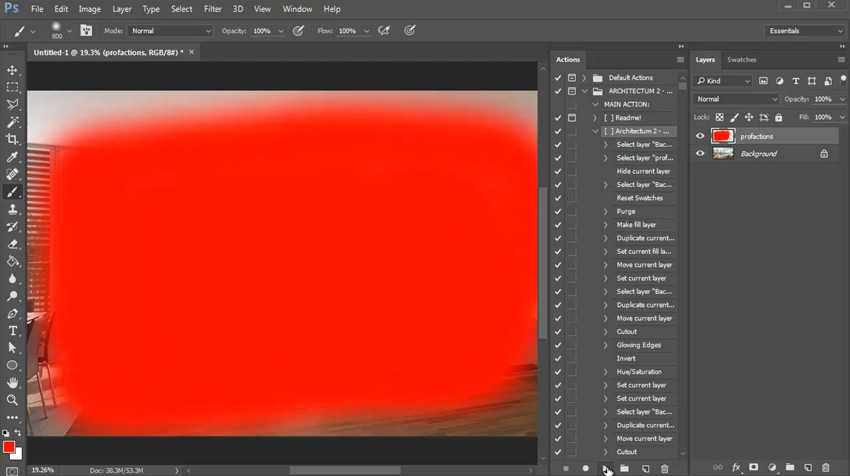The width and height of the screenshot is (850, 476).
Task: Open the Essentials workspace dropdown
Action: pyautogui.click(x=805, y=31)
